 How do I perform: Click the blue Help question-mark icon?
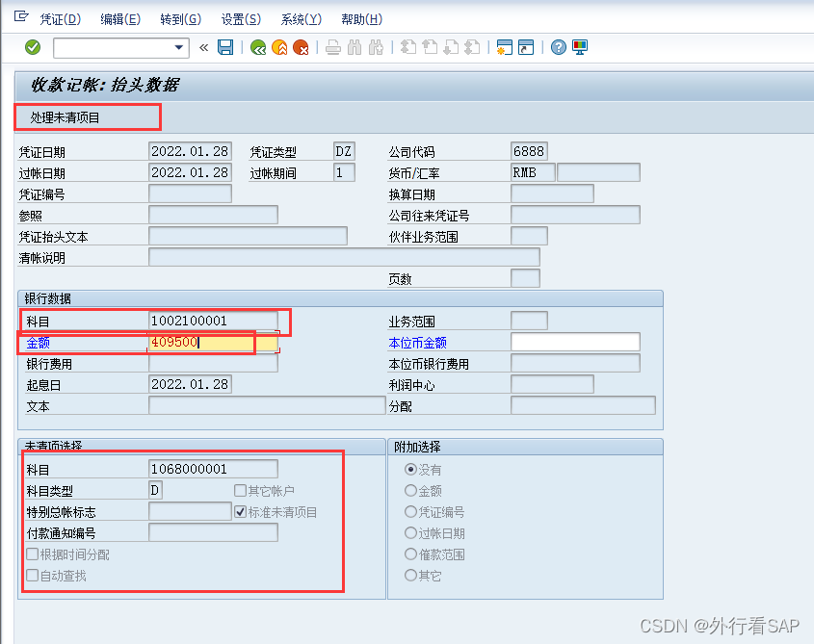559,47
